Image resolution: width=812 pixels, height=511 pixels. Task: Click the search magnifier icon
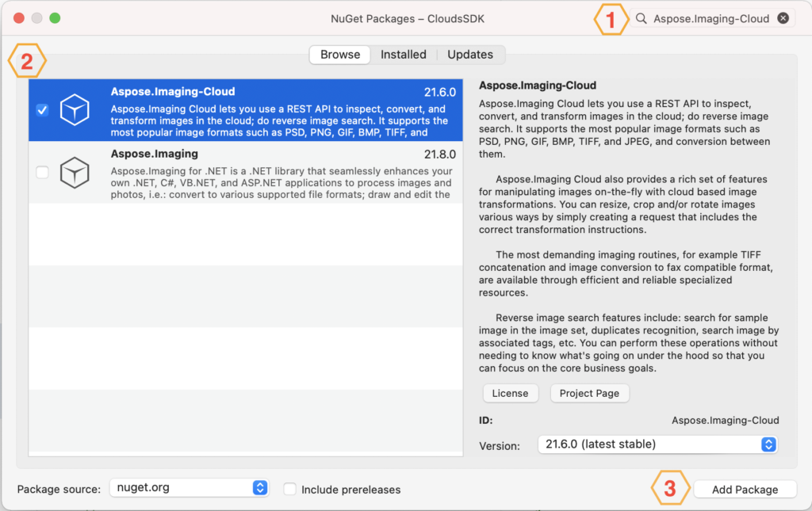point(641,19)
